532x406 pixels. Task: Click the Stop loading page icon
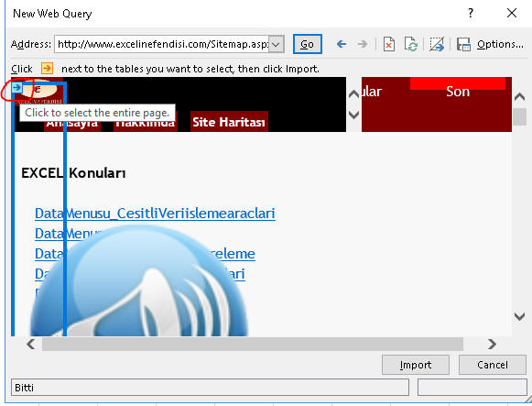(x=389, y=44)
